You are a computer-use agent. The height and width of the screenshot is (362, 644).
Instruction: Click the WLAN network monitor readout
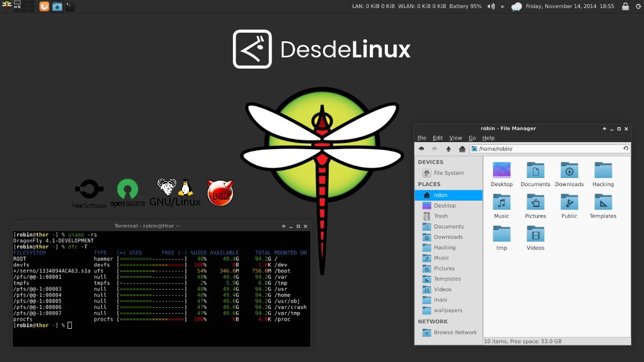pos(422,6)
